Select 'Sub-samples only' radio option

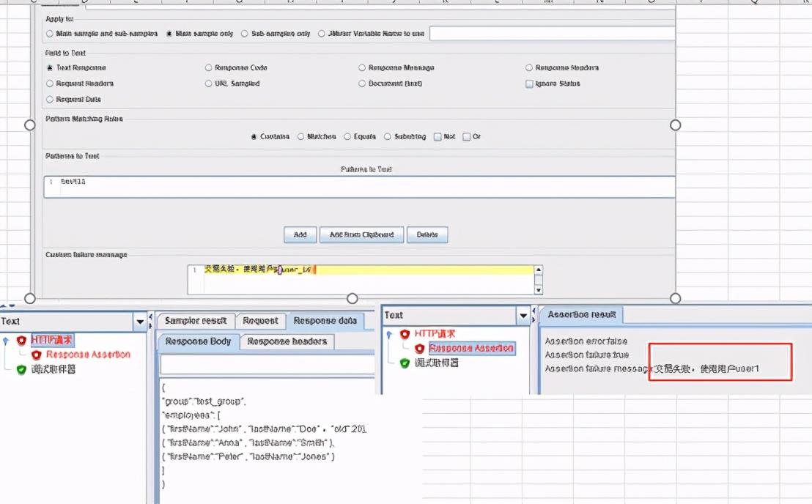245,34
